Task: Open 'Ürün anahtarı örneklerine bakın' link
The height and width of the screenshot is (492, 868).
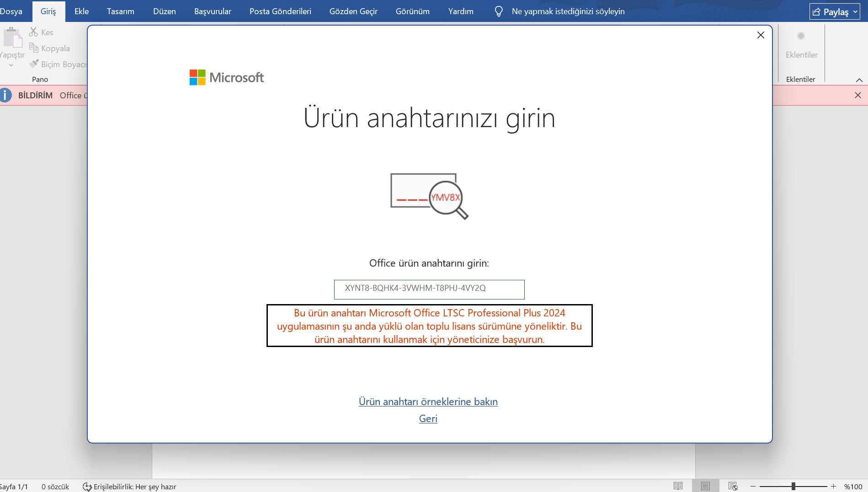Action: coord(428,401)
